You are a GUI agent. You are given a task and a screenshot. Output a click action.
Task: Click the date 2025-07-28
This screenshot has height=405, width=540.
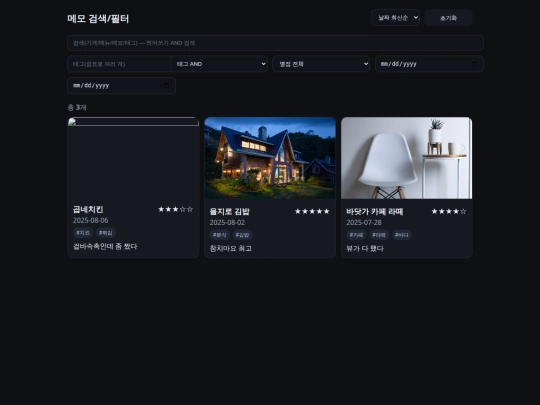pos(364,222)
